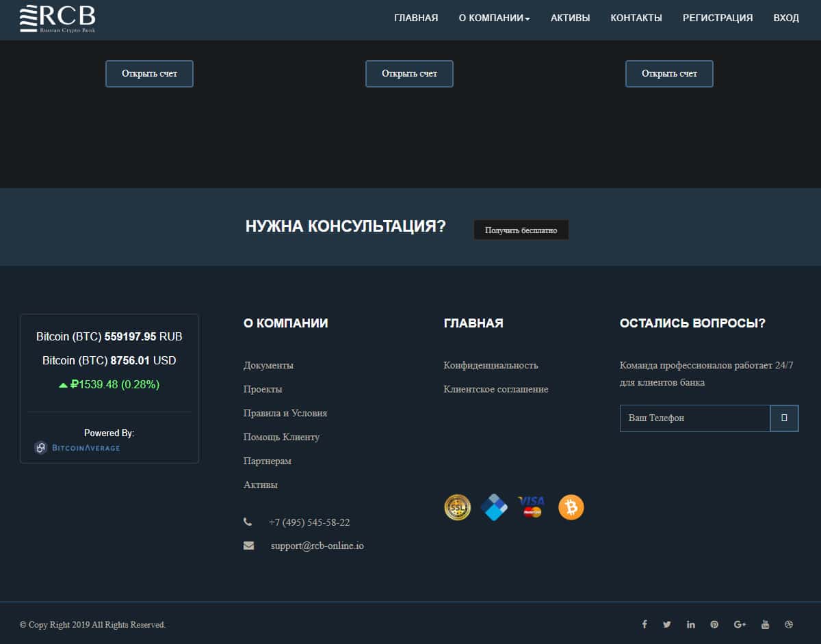Viewport: 821px width, 644px height.
Task: Submit the phone number with the square button
Action: coord(784,418)
